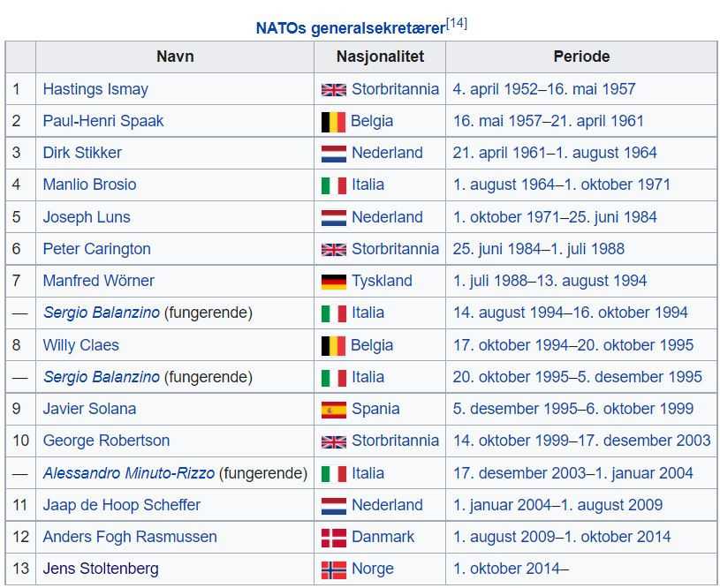Click the Italian flag in Manlio Brosio's row
Image resolution: width=720 pixels, height=588 pixels.
pos(333,185)
